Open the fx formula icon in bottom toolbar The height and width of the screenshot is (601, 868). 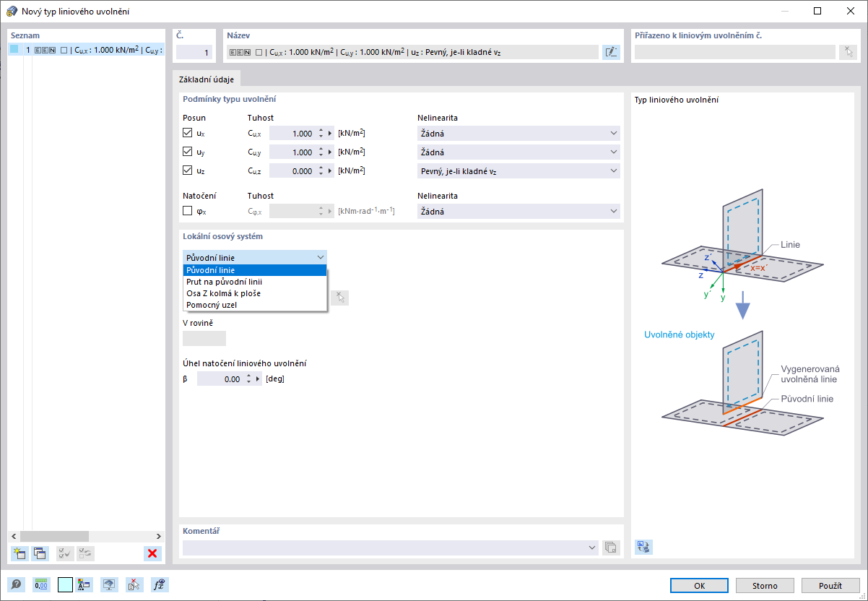(160, 584)
